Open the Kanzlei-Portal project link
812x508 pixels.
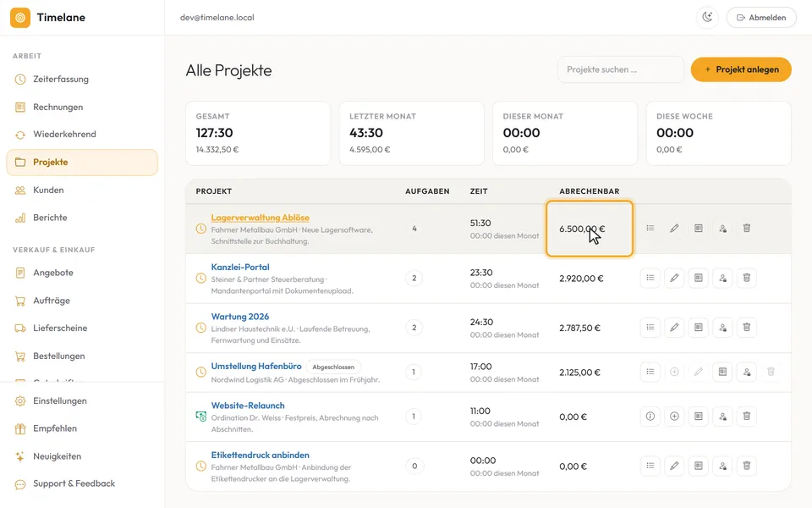click(240, 267)
